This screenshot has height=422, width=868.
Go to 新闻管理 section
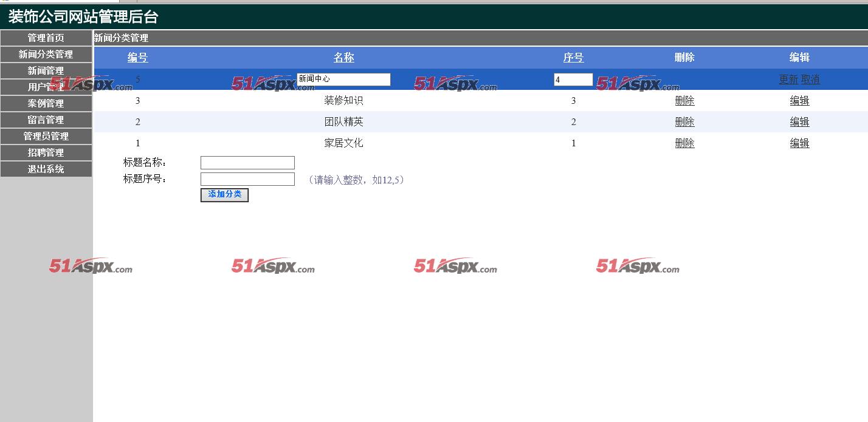(x=46, y=70)
